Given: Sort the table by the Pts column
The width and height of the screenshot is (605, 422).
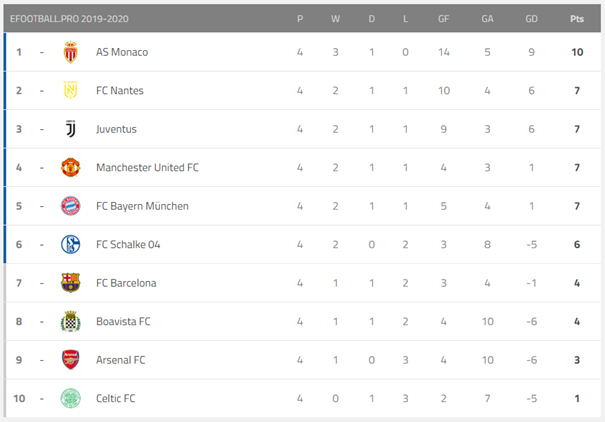Looking at the screenshot, I should [x=576, y=19].
